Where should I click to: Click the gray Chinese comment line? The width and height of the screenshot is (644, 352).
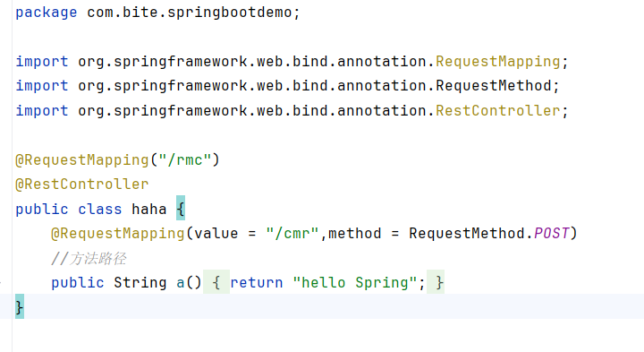(x=89, y=259)
